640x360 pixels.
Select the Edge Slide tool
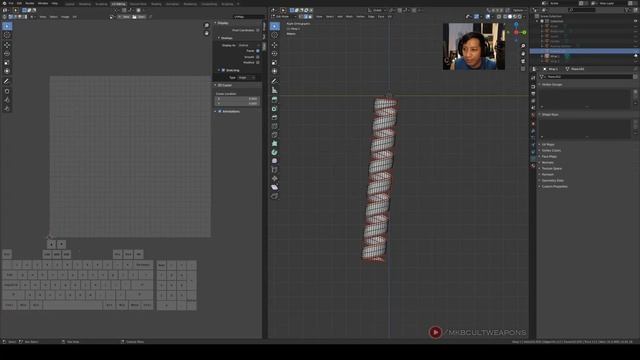(x=275, y=170)
